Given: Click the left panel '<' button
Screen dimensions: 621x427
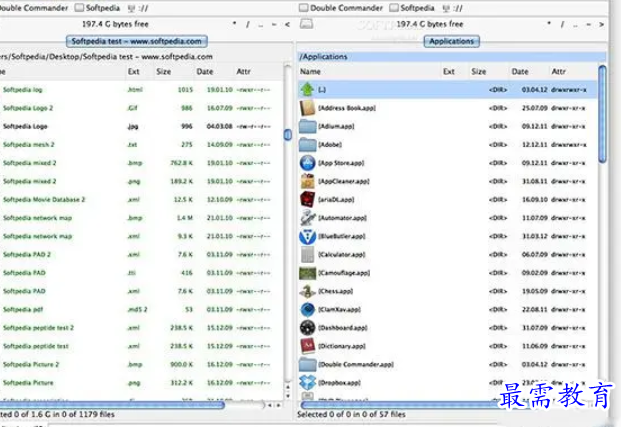Looking at the screenshot, I should (x=287, y=25).
